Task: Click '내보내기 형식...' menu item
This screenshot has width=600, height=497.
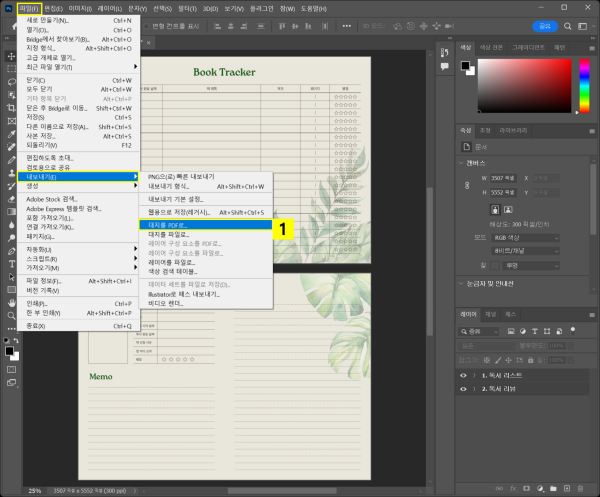Action: [x=205, y=187]
